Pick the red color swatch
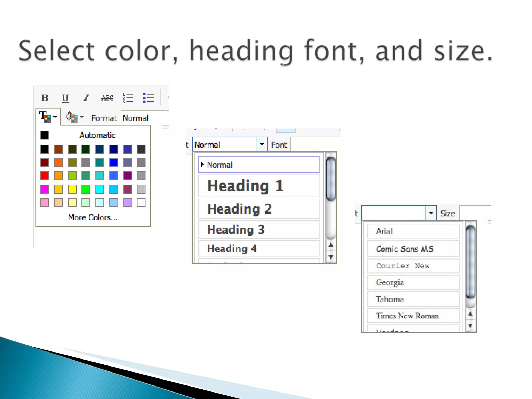This screenshot has height=399, width=532. tap(44, 176)
